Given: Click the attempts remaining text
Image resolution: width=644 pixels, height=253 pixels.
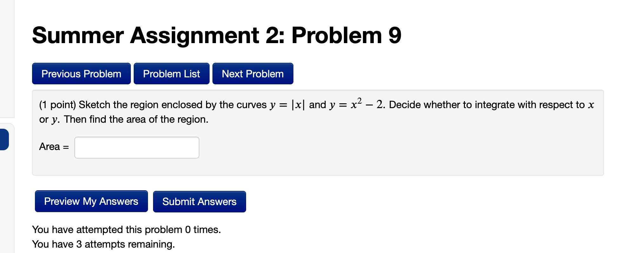Looking at the screenshot, I should point(104,244).
